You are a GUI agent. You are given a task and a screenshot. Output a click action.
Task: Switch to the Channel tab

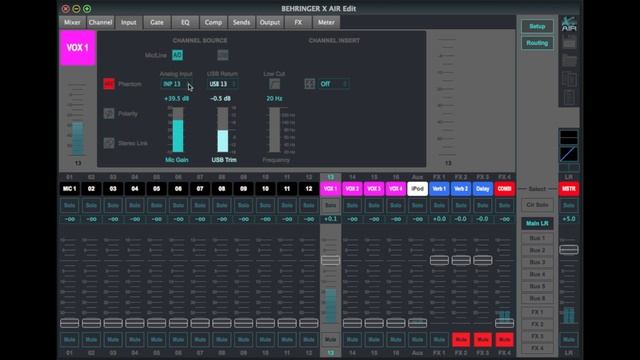[100, 22]
